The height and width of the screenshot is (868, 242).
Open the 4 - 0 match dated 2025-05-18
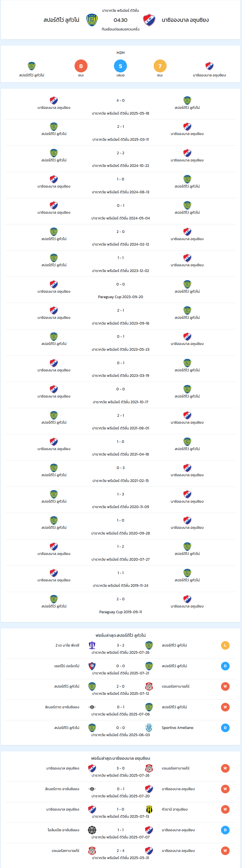pyautogui.click(x=121, y=106)
